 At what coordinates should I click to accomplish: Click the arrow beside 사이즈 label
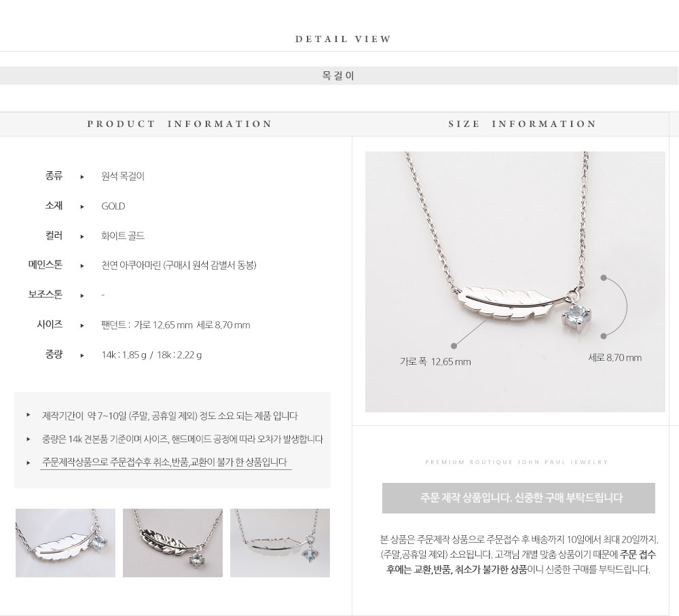82,325
